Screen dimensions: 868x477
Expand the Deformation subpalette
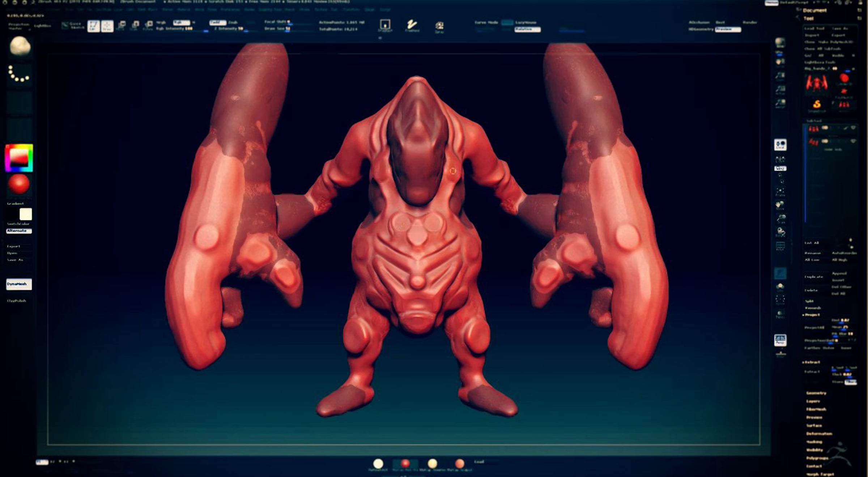819,434
